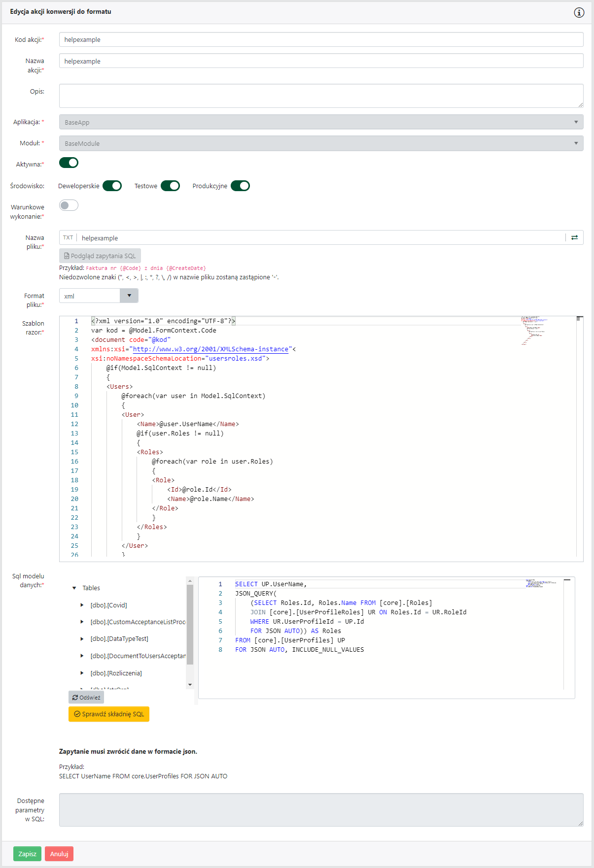The width and height of the screenshot is (594, 868).
Task: Click the Odśwież button
Action: click(86, 697)
